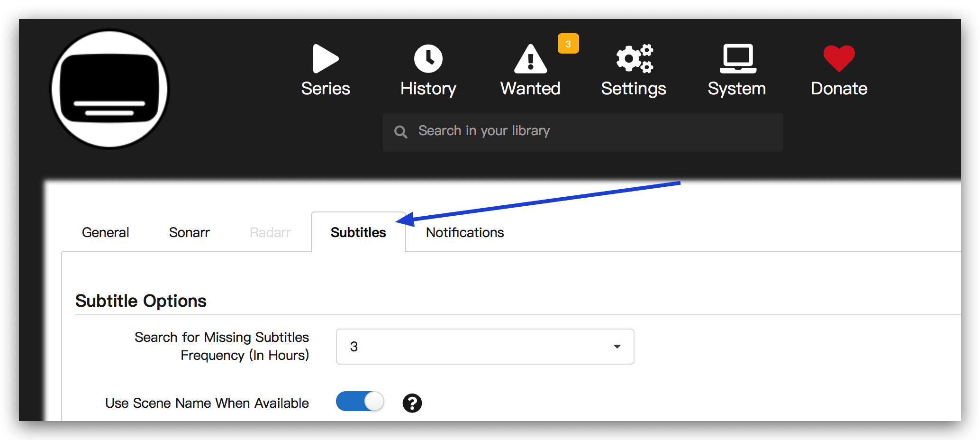Screen dimensions: 980x440
Task: Open the Series page via play icon
Action: pyautogui.click(x=326, y=59)
